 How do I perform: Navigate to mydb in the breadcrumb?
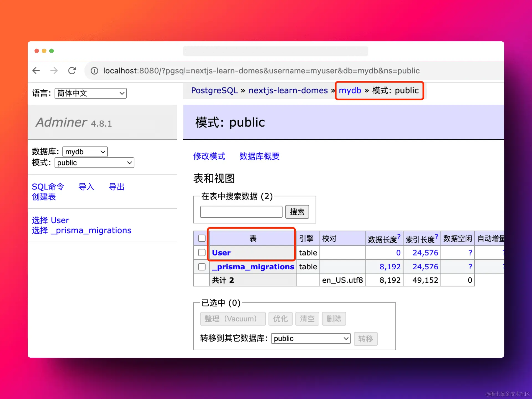350,91
